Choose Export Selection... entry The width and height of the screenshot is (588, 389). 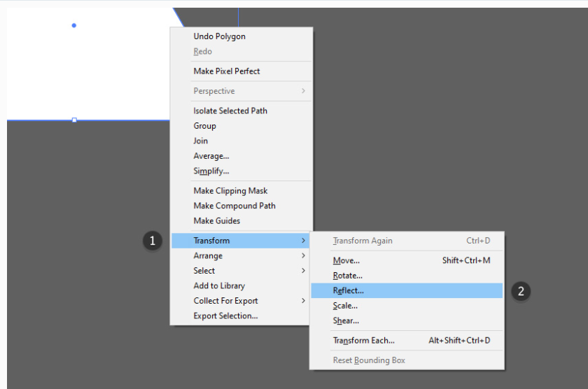click(225, 316)
